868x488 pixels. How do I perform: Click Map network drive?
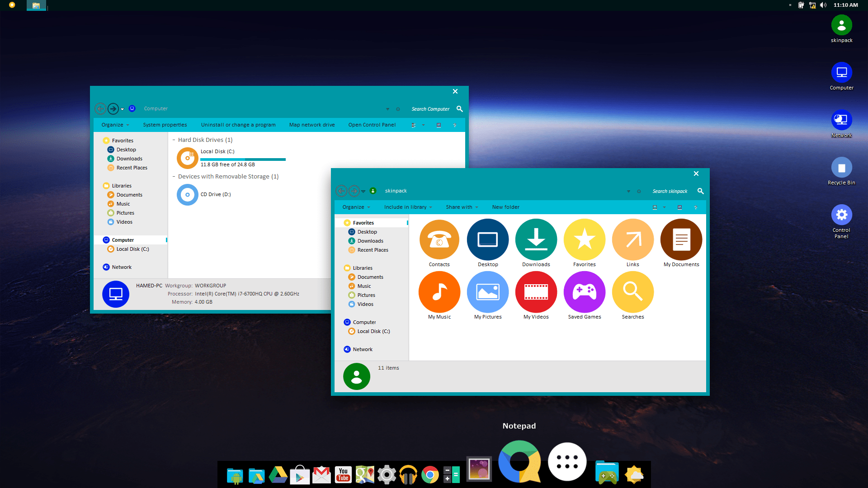(x=312, y=125)
